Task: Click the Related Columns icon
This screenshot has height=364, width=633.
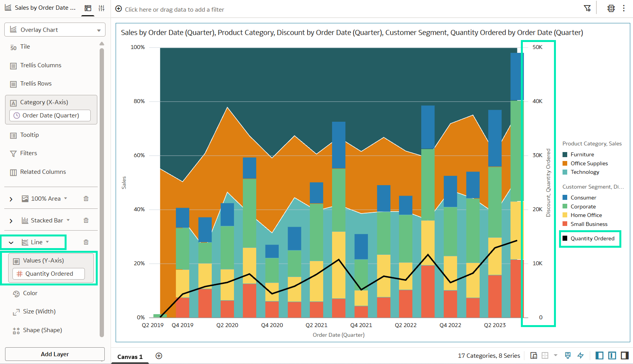Action: pyautogui.click(x=14, y=172)
